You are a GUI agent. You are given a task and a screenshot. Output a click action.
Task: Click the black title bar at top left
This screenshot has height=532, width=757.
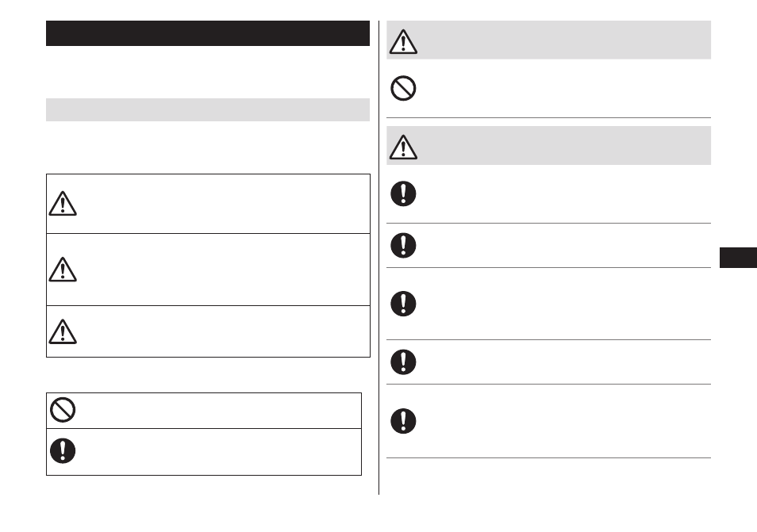tap(208, 33)
